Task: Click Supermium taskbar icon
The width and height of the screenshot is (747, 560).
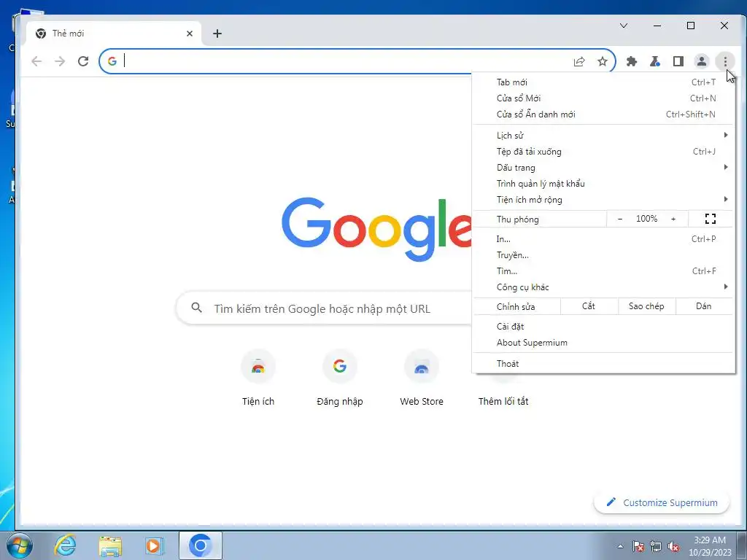Action: click(x=200, y=545)
